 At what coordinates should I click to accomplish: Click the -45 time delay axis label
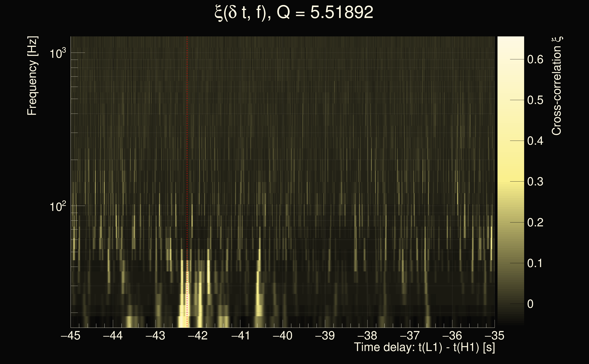pos(71,336)
